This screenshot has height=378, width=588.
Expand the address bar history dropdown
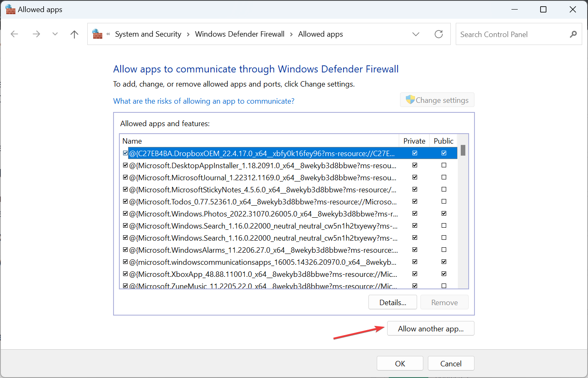416,34
